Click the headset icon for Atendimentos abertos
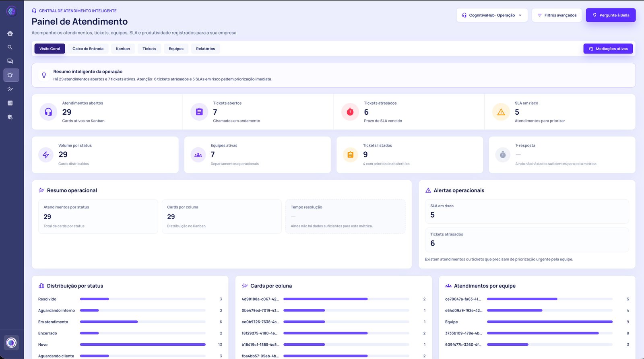 [x=48, y=112]
